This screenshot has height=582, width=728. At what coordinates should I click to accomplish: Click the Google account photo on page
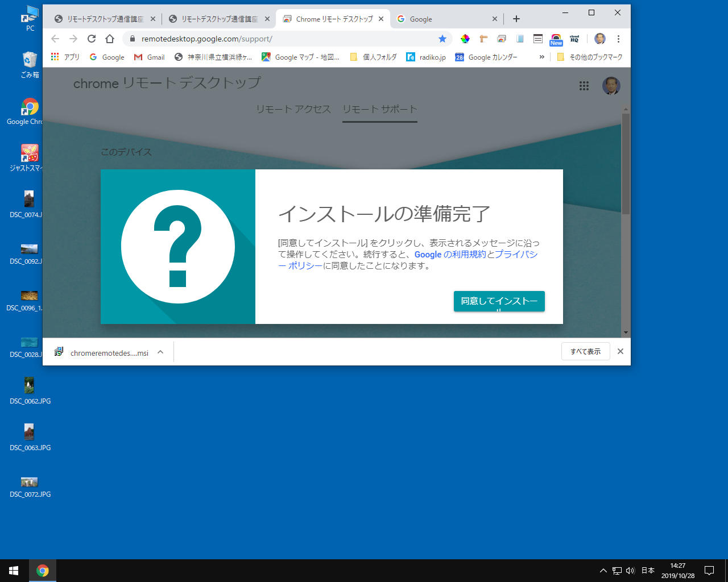(611, 86)
